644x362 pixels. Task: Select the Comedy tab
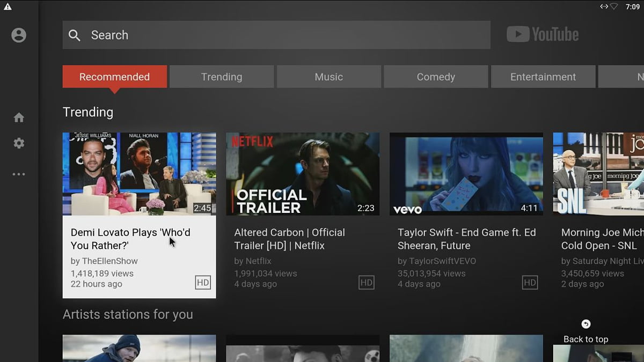[x=436, y=76]
